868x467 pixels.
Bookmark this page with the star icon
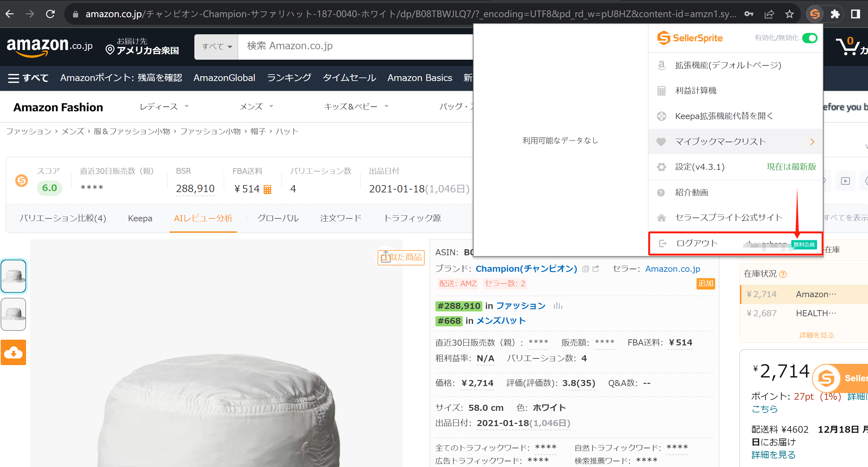[x=790, y=14]
